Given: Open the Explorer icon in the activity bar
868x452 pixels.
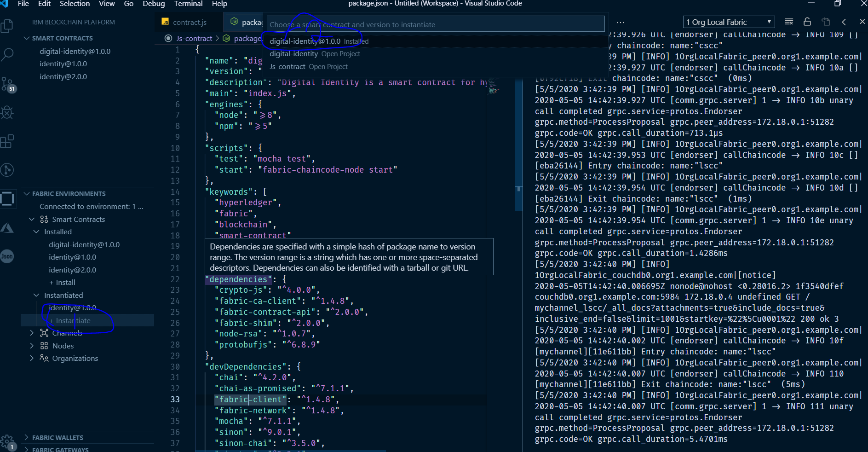Looking at the screenshot, I should tap(7, 26).
